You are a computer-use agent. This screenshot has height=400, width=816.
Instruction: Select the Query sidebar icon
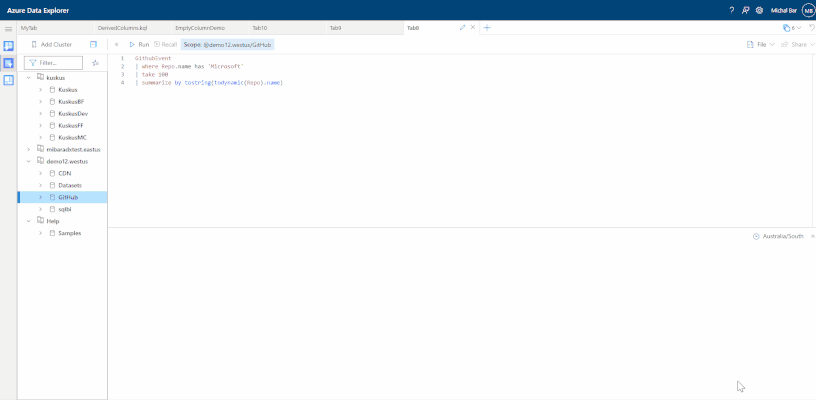(x=8, y=63)
